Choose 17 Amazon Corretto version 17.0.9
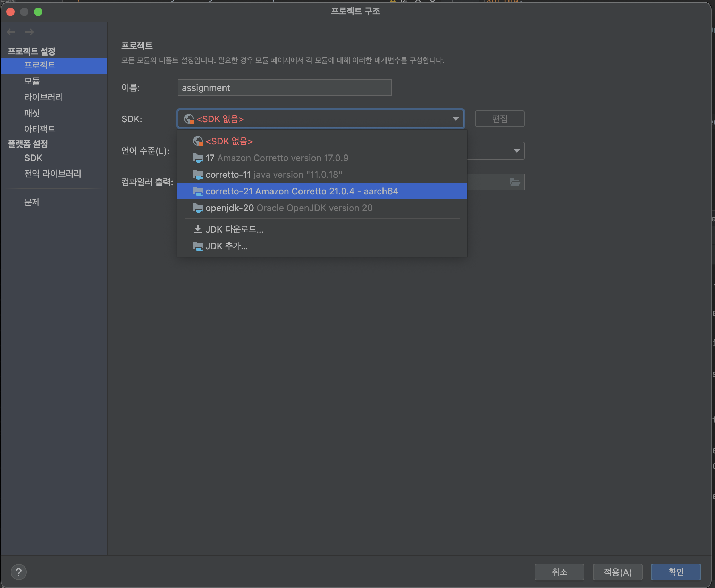This screenshot has height=588, width=715. click(x=277, y=158)
